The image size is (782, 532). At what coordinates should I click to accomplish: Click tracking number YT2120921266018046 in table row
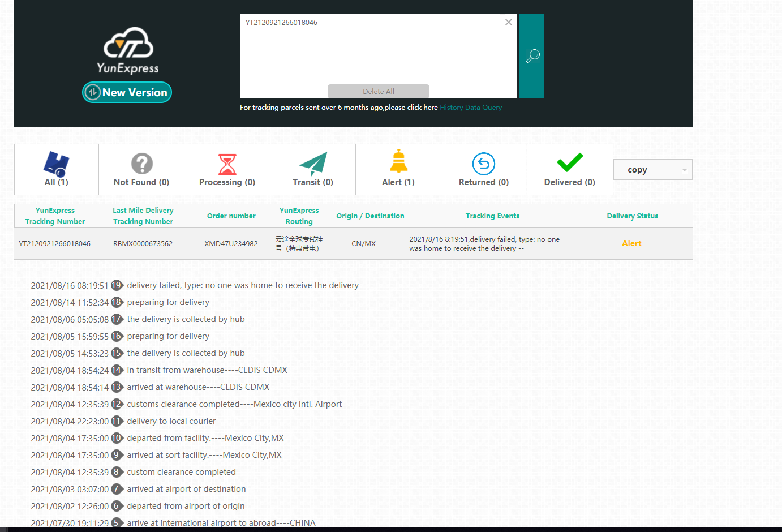coord(55,244)
